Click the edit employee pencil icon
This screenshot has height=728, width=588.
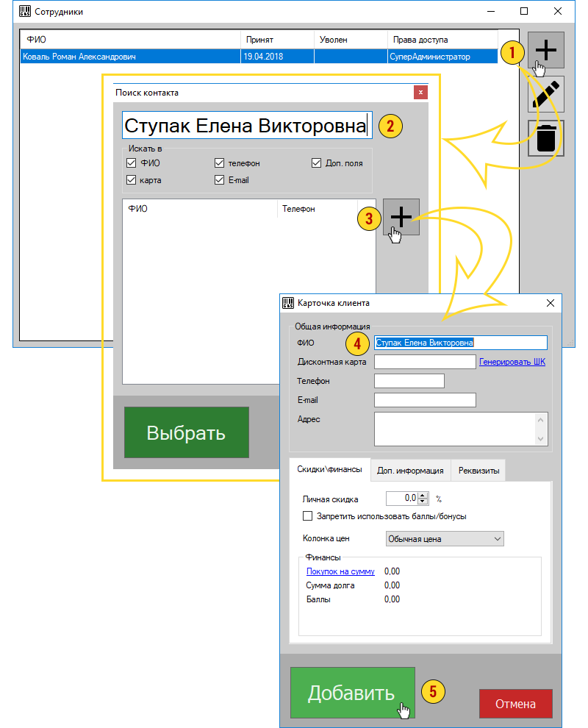[x=546, y=94]
